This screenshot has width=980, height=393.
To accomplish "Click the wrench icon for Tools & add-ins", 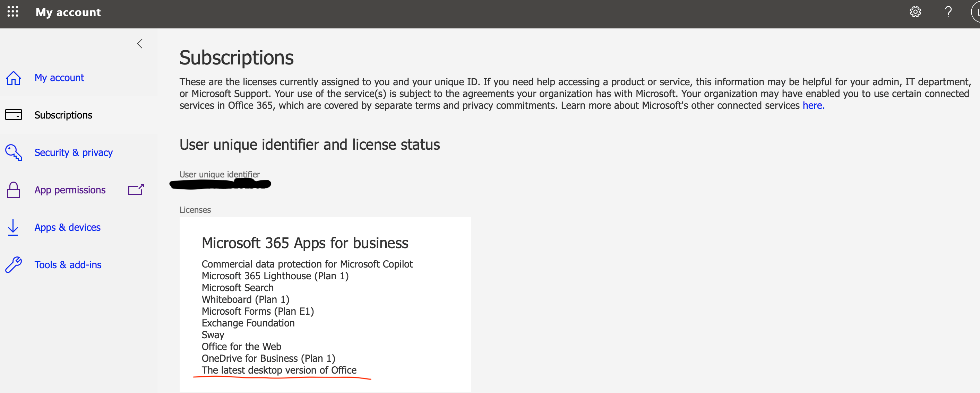I will pyautogui.click(x=13, y=264).
